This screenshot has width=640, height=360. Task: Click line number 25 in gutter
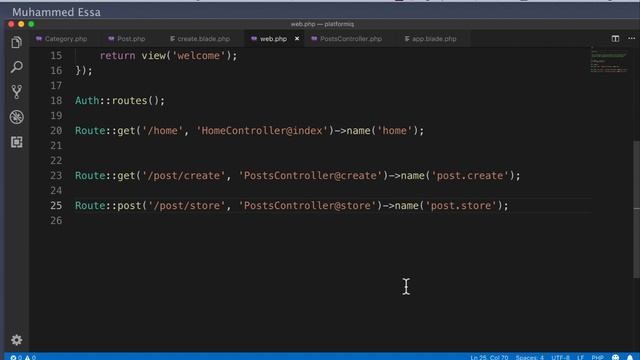[x=56, y=205]
